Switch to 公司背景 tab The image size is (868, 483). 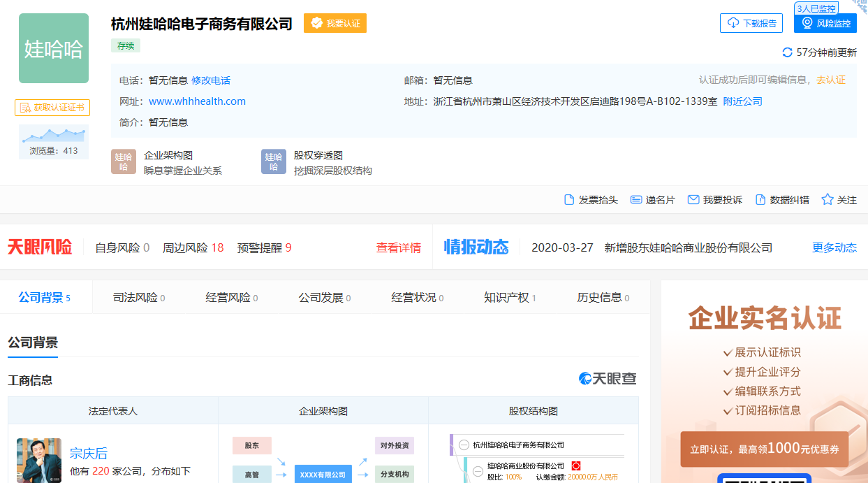click(x=45, y=298)
